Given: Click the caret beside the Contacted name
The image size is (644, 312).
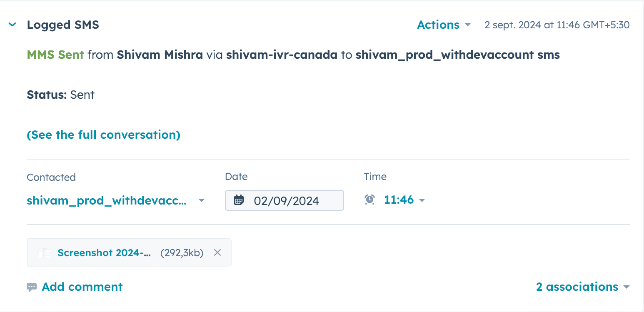Looking at the screenshot, I should point(202,200).
